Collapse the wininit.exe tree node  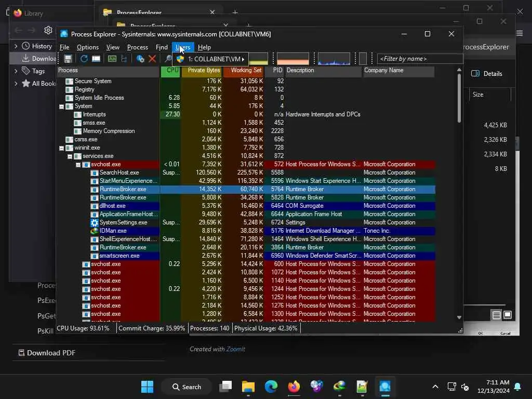tap(61, 148)
